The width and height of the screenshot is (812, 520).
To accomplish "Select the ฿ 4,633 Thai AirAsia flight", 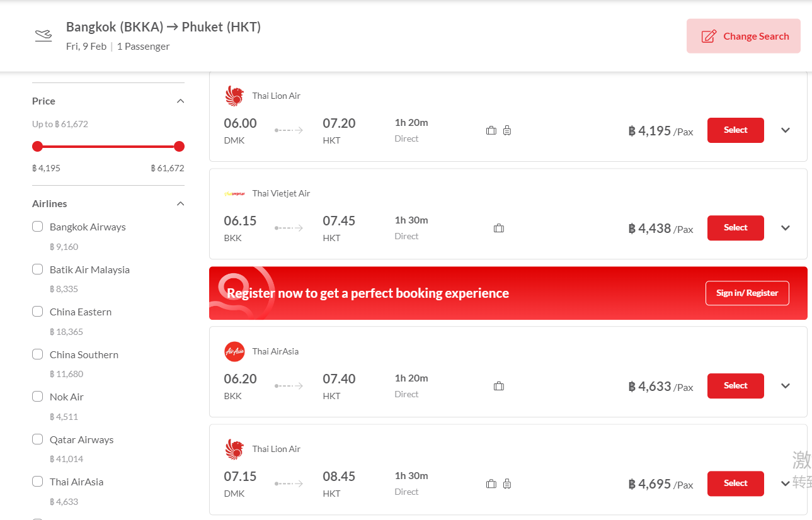I will (x=736, y=386).
